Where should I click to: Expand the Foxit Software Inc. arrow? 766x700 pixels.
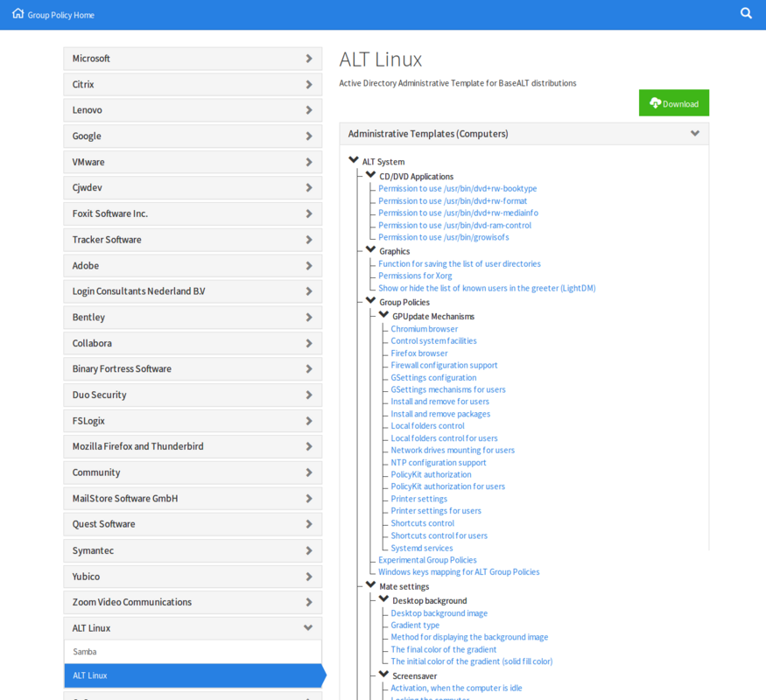pos(309,213)
